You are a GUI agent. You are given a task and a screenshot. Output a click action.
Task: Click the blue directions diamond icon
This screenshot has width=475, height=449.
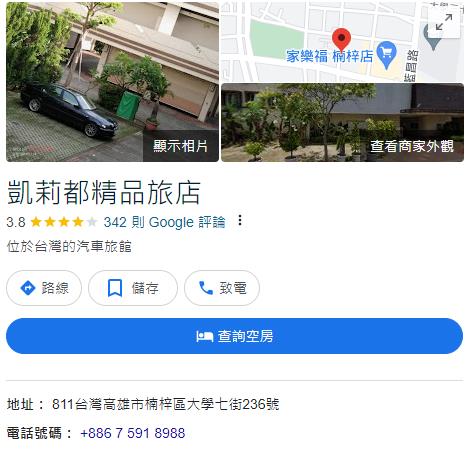28,288
